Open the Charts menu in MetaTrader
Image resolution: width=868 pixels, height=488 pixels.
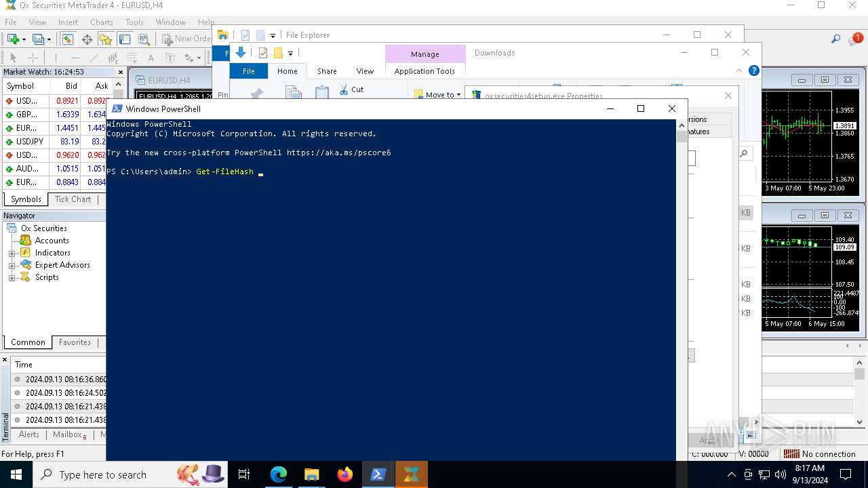pyautogui.click(x=102, y=22)
